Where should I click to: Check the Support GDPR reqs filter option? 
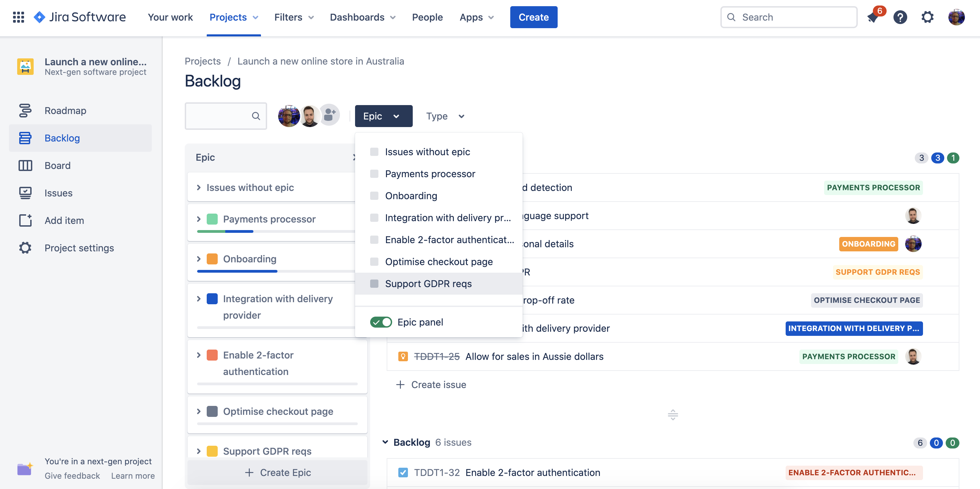point(374,284)
